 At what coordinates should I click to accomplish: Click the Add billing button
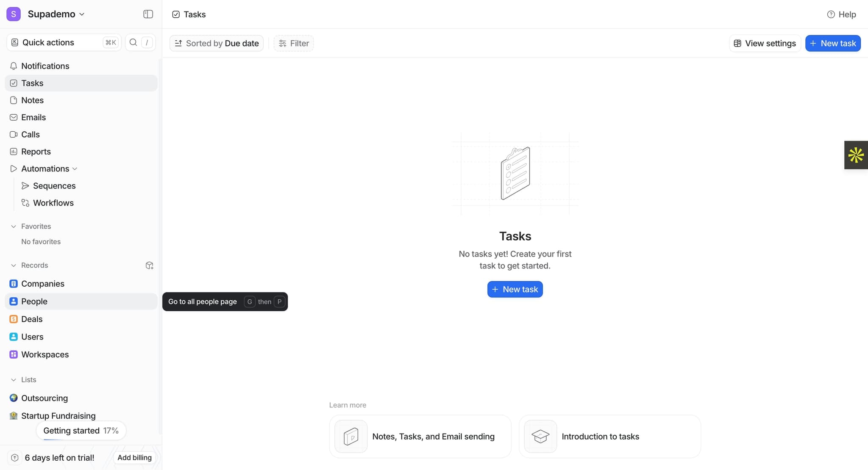[x=134, y=457]
